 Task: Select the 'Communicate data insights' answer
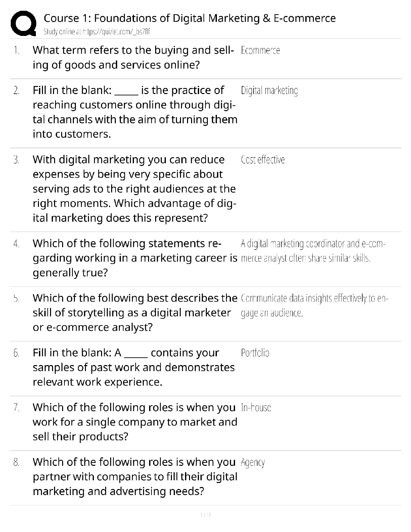pyautogui.click(x=314, y=306)
